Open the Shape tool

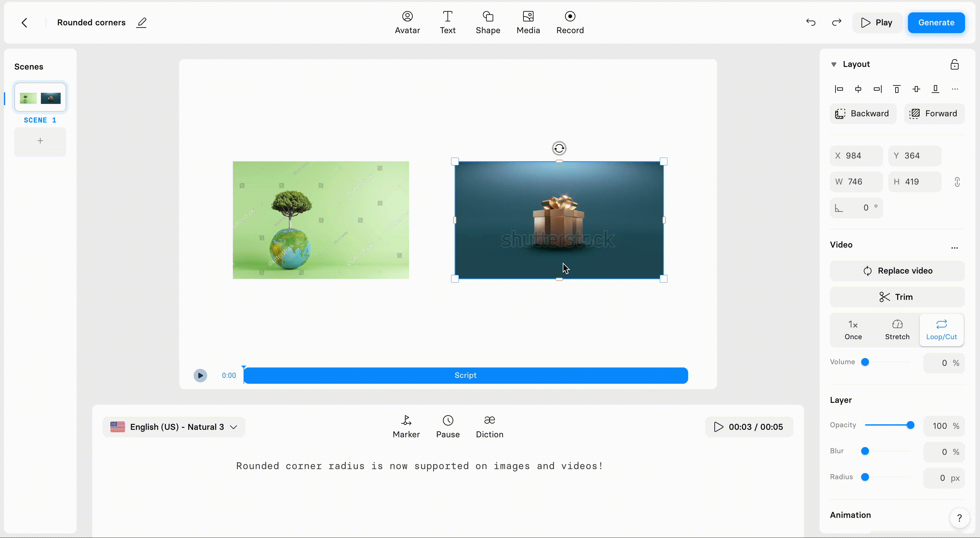488,22
